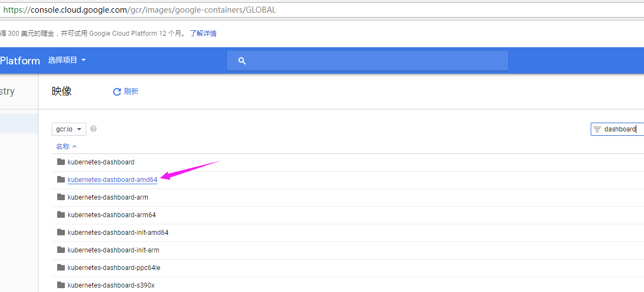Open the kubernetes-dashboard-init-amd64 repository
This screenshot has width=644, height=292.
pos(118,233)
